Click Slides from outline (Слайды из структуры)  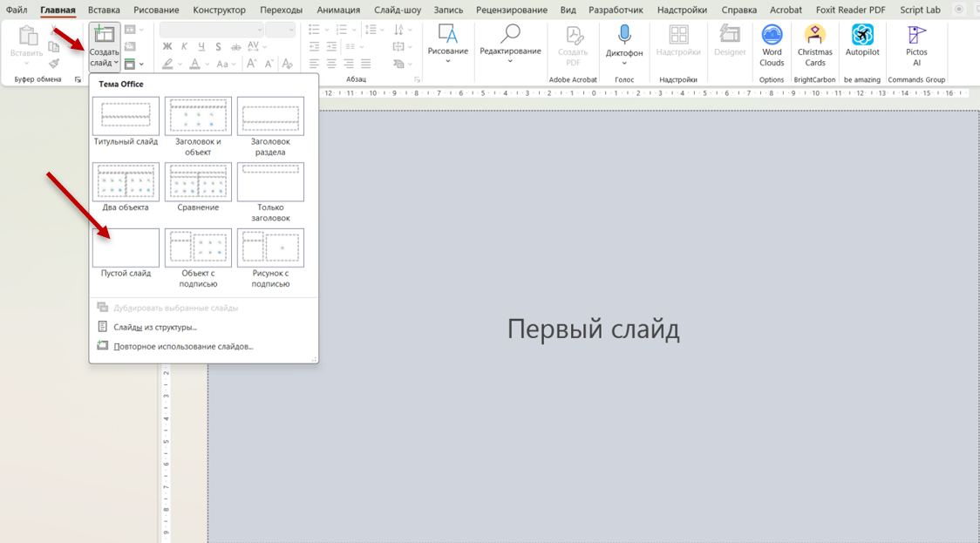coord(154,328)
